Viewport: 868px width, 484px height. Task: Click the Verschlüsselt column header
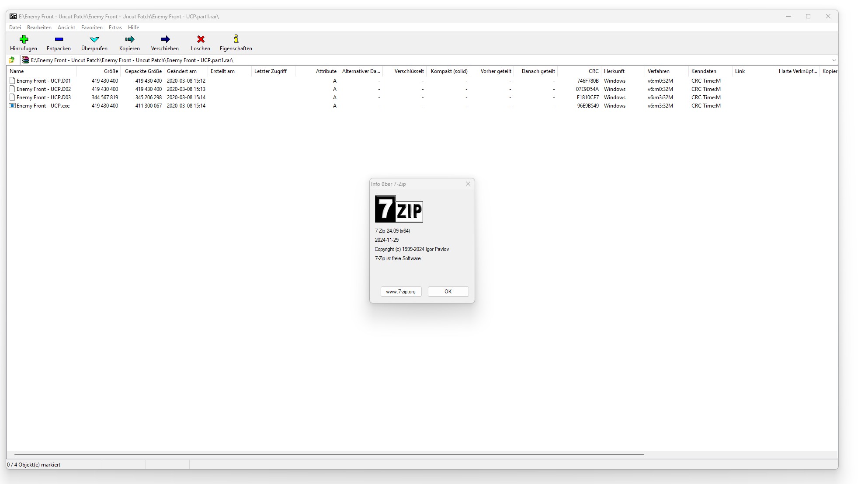[x=404, y=71]
